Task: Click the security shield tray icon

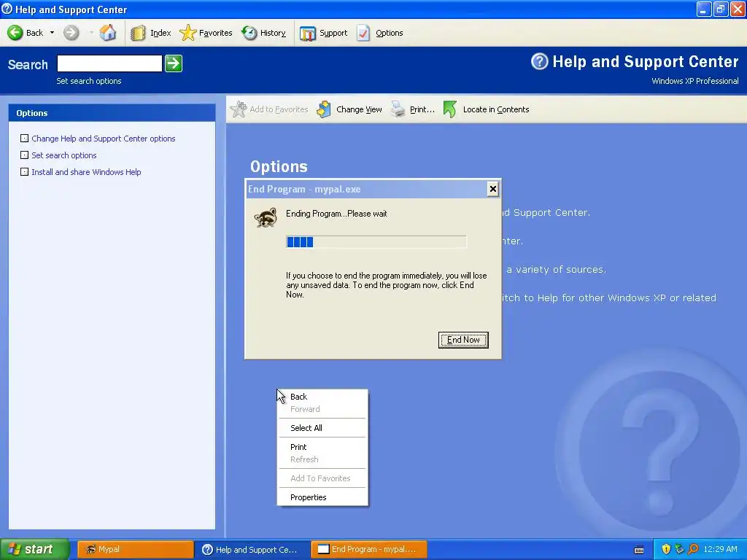Action: [x=666, y=549]
